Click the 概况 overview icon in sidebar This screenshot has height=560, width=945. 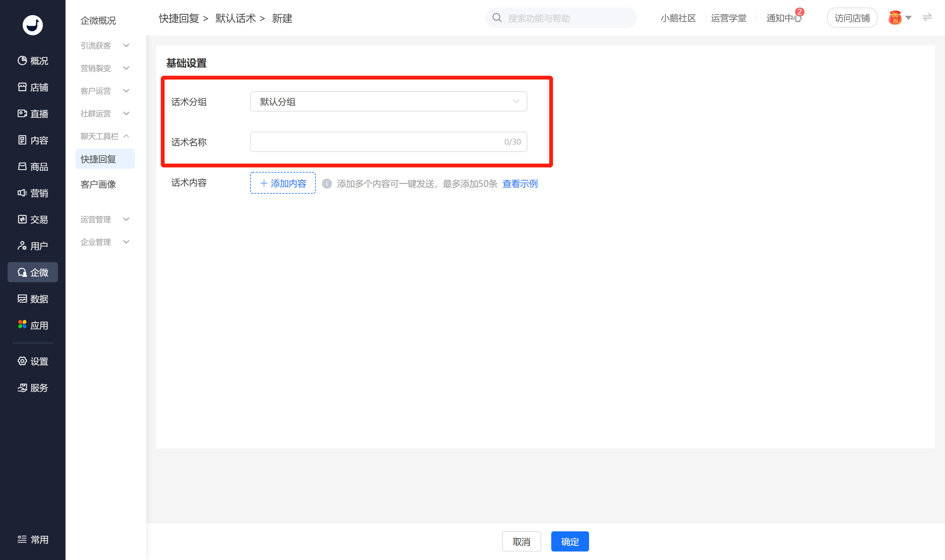tap(22, 61)
